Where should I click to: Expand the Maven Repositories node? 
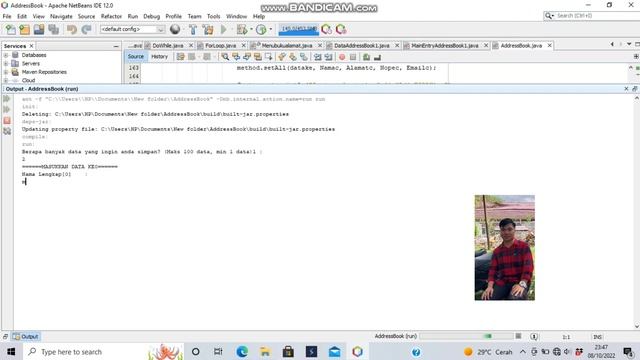click(x=6, y=72)
